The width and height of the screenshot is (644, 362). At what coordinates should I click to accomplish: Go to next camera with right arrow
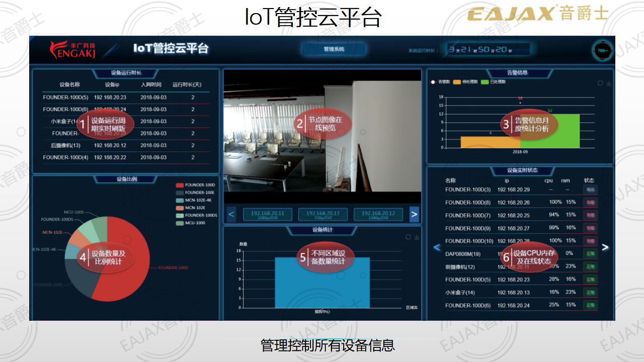pos(414,215)
